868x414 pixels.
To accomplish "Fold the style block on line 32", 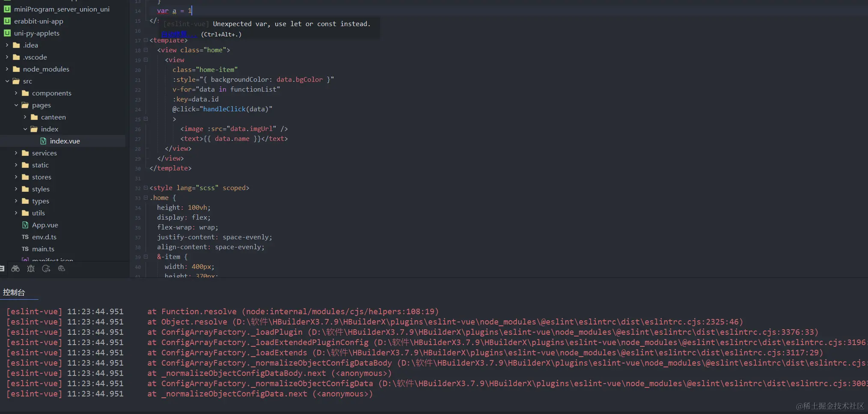I will tap(146, 188).
